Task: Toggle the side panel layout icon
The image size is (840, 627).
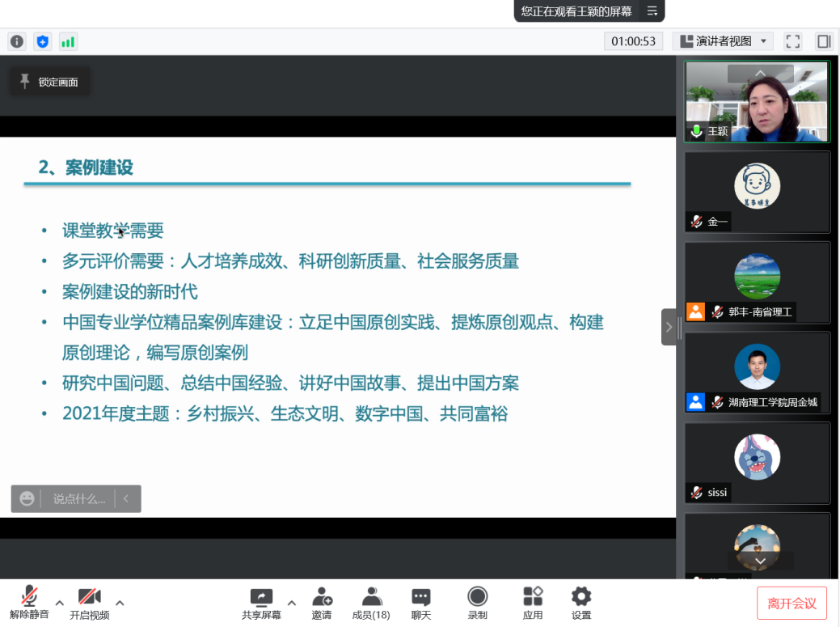Action: pyautogui.click(x=824, y=41)
